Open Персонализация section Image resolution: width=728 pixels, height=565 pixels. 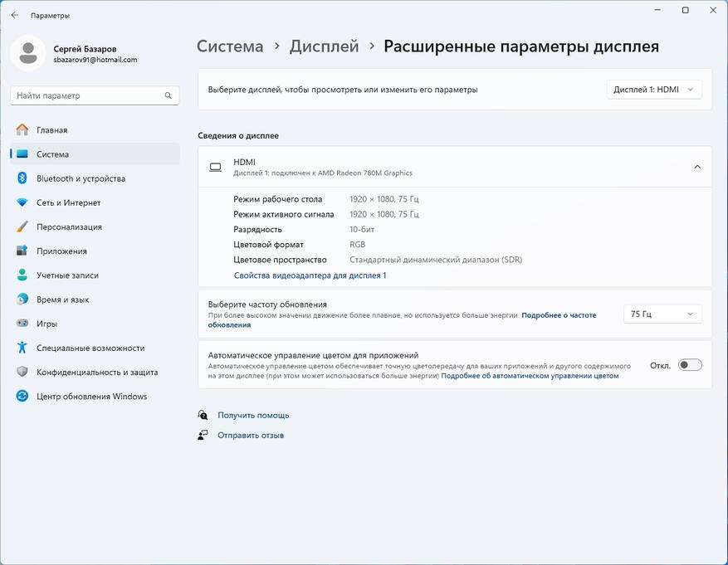pos(95,226)
